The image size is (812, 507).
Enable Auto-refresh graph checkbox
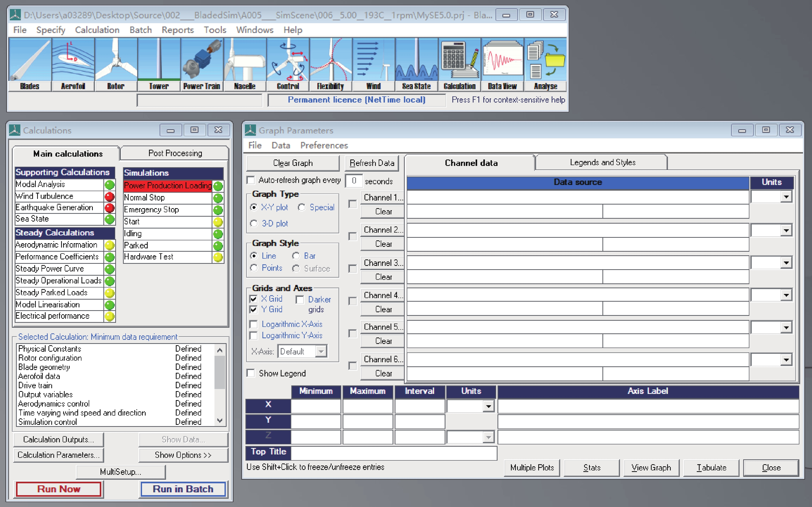tap(251, 180)
